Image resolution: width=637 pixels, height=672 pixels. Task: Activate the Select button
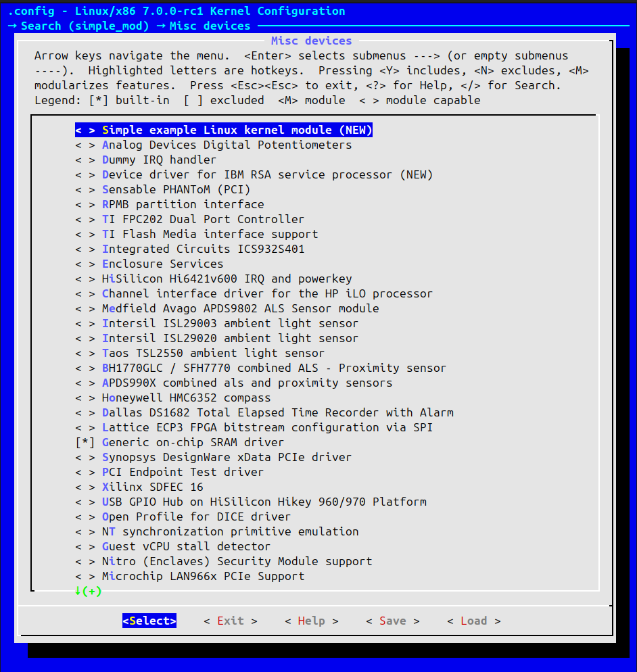point(149,621)
